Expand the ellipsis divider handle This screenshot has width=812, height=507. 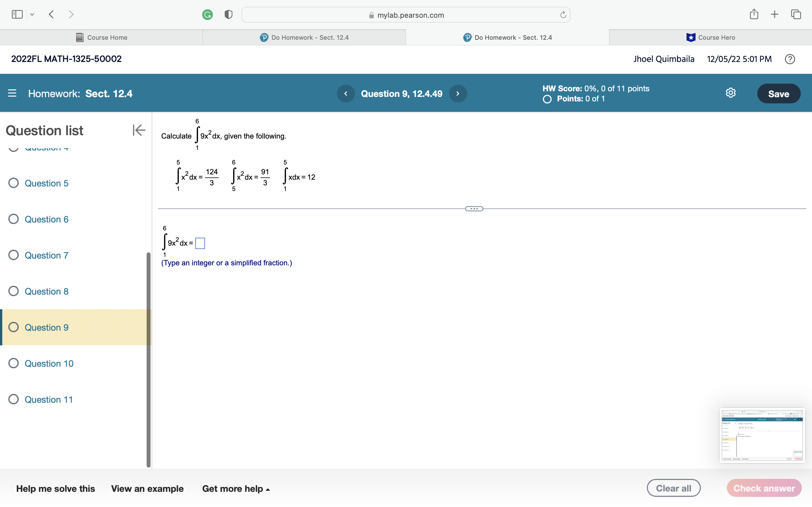tap(474, 208)
